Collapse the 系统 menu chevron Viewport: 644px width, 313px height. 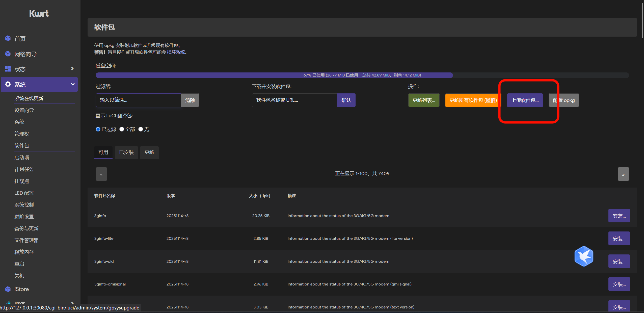(x=73, y=84)
